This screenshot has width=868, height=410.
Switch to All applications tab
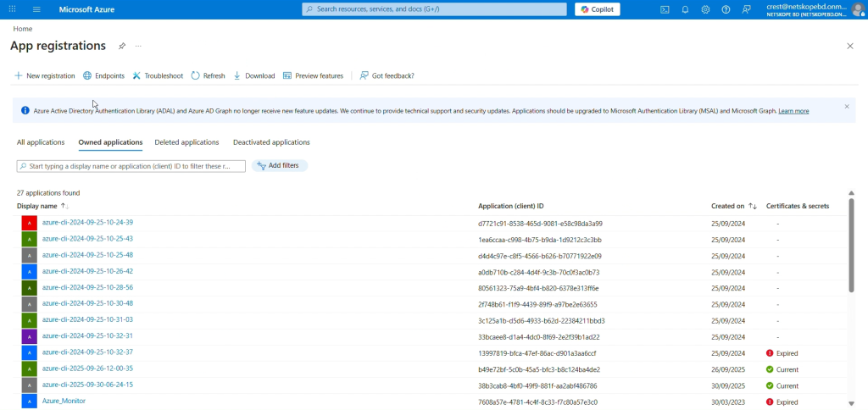coord(41,142)
